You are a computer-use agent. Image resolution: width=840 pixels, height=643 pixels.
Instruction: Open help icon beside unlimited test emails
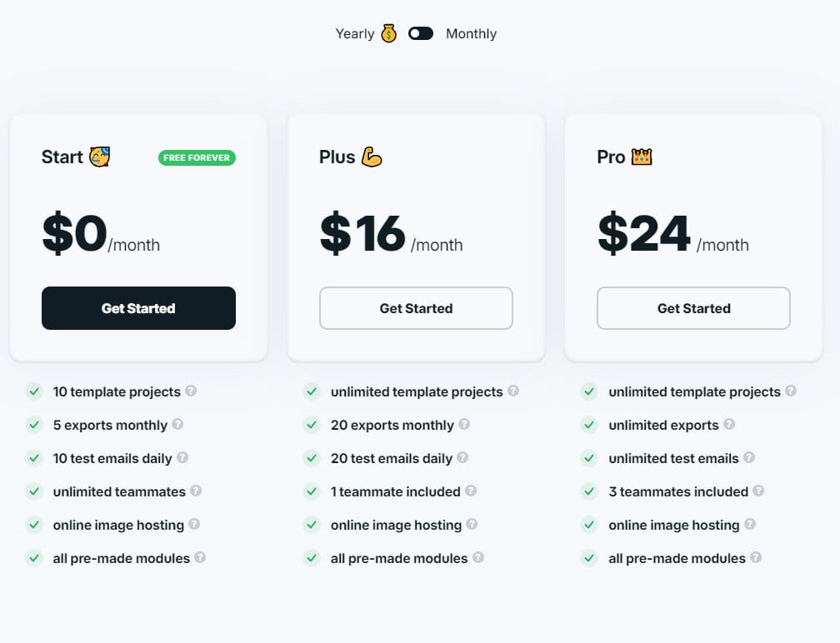749,457
